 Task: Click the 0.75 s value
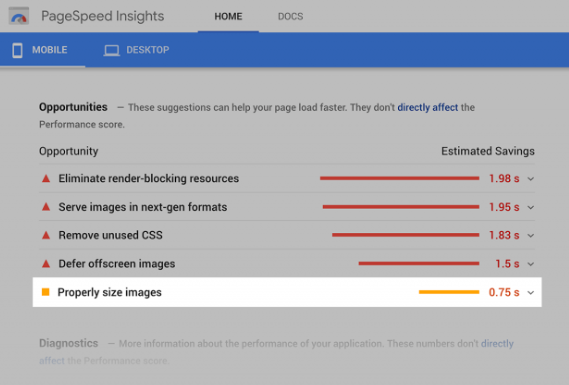pos(504,292)
